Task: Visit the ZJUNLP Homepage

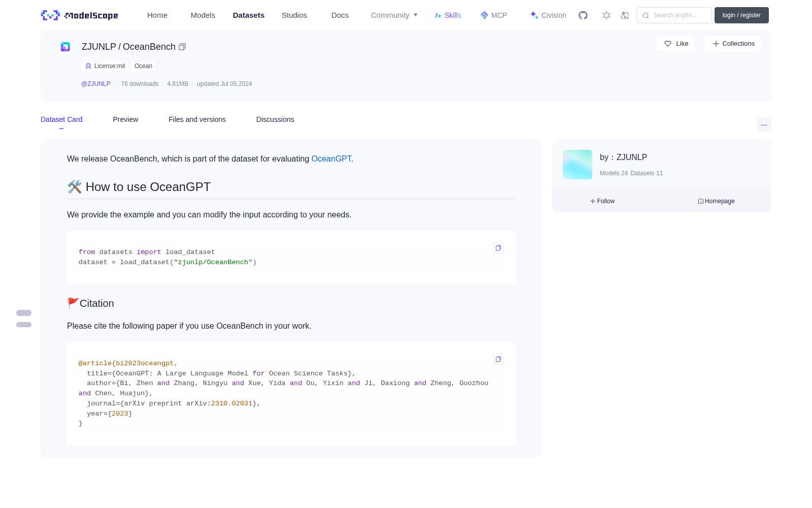Action: [716, 201]
